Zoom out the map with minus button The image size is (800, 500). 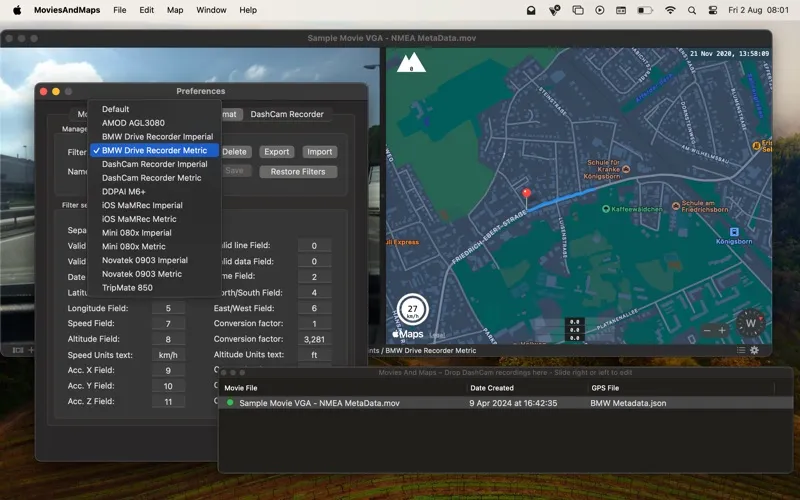(x=707, y=331)
